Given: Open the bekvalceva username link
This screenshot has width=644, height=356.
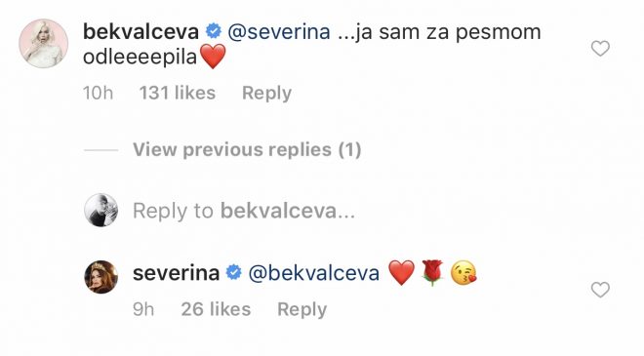Looking at the screenshot, I should pyautogui.click(x=141, y=31).
